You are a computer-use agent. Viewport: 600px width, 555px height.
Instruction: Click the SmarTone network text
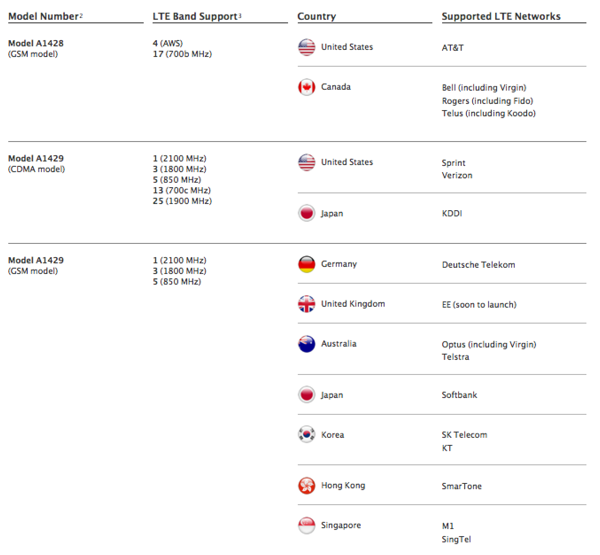coord(462,486)
